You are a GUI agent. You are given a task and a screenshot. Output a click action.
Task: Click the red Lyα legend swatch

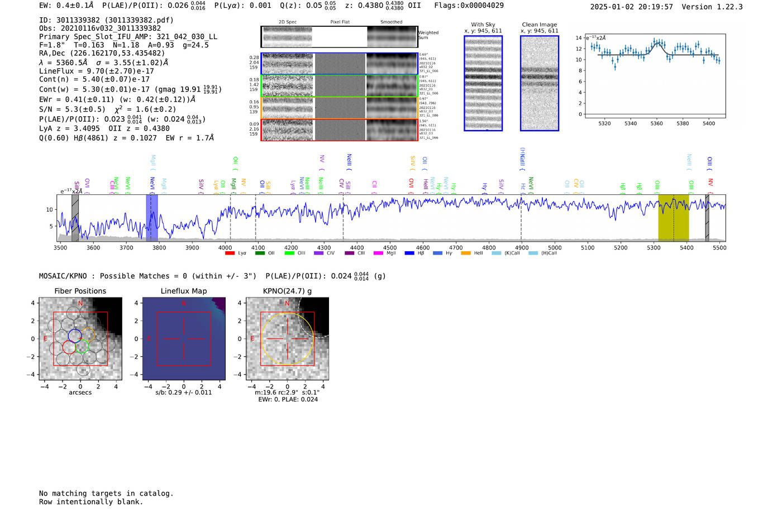click(230, 253)
